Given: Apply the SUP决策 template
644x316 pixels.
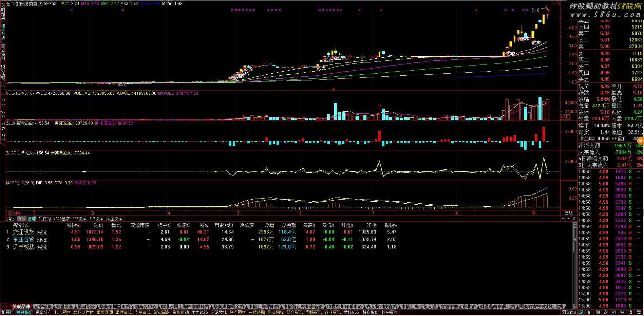Looking at the screenshot, I should [97, 219].
